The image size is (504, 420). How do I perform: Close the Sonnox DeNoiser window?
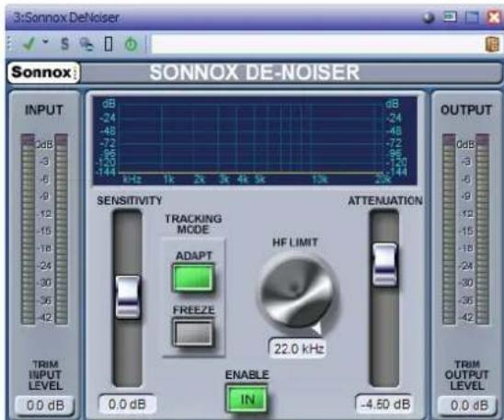pyautogui.click(x=494, y=17)
